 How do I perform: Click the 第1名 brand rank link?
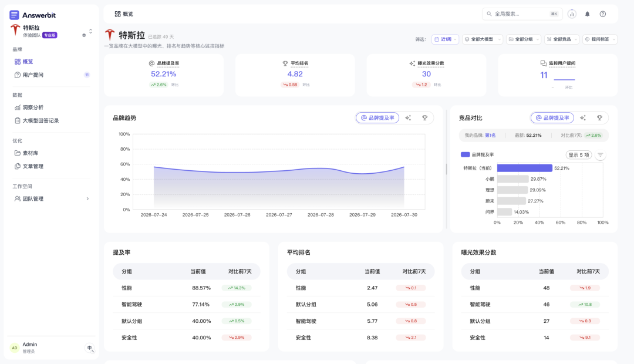click(490, 136)
